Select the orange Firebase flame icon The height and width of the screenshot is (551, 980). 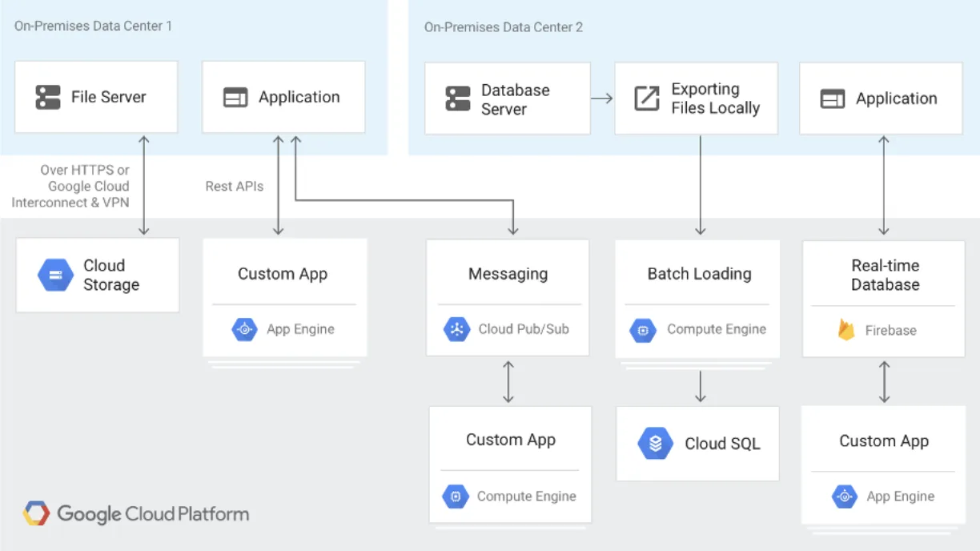[x=846, y=330]
